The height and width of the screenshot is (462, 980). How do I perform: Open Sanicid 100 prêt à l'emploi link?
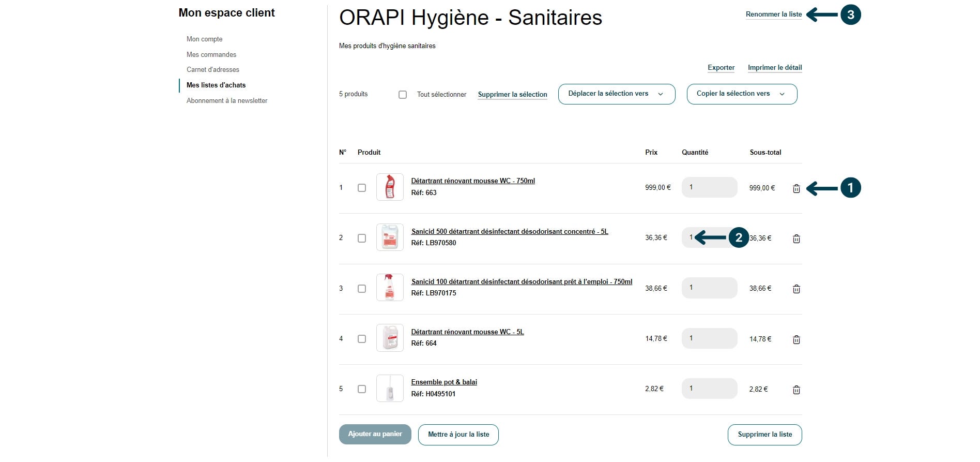[x=522, y=282]
